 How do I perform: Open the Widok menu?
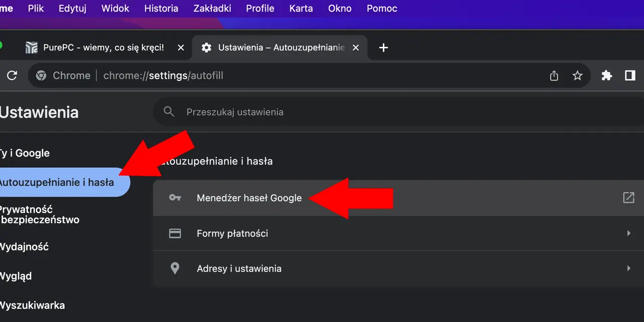coord(115,9)
